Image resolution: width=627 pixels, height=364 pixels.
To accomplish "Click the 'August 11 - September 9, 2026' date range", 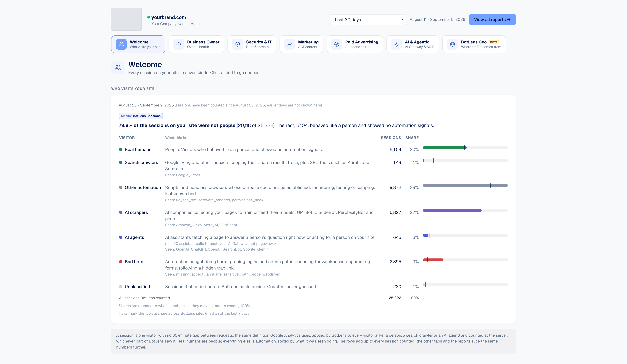I will [x=437, y=19].
